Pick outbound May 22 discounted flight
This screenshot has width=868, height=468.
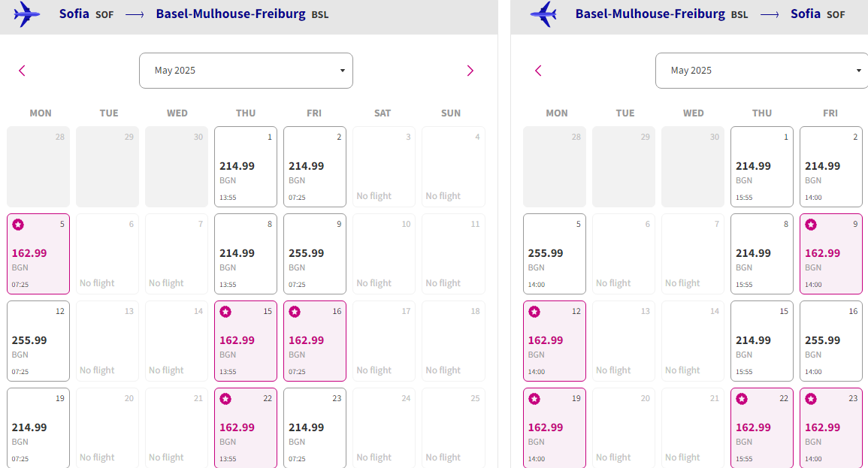(x=246, y=428)
